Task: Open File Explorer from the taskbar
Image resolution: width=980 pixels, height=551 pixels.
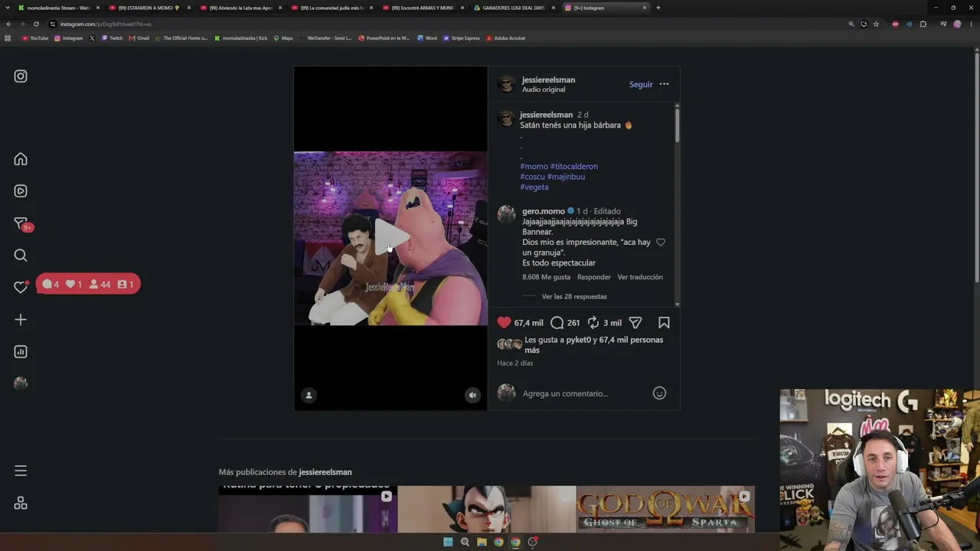Action: 482,542
